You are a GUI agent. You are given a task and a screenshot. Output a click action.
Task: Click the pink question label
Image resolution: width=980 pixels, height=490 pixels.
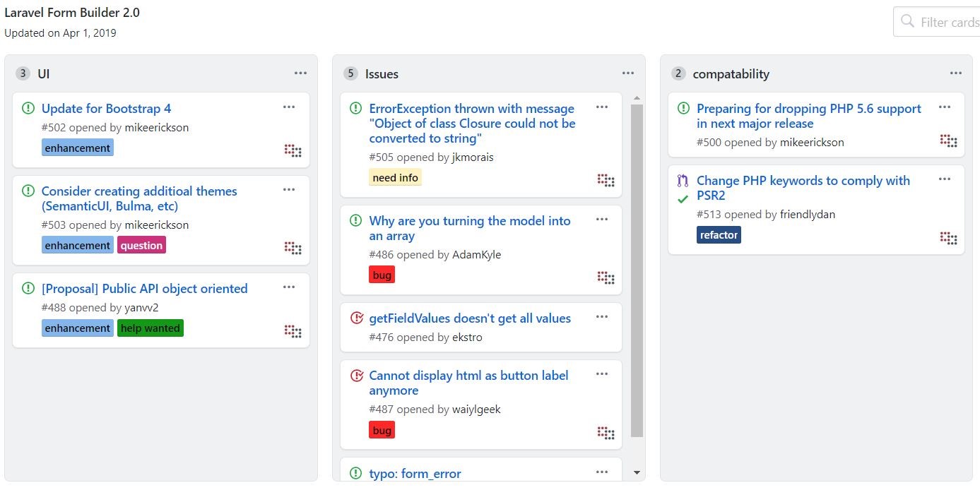(x=141, y=246)
